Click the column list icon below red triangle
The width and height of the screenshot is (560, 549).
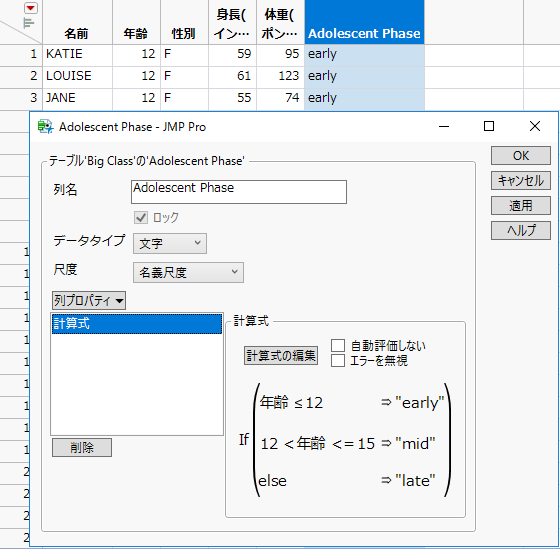click(x=29, y=23)
